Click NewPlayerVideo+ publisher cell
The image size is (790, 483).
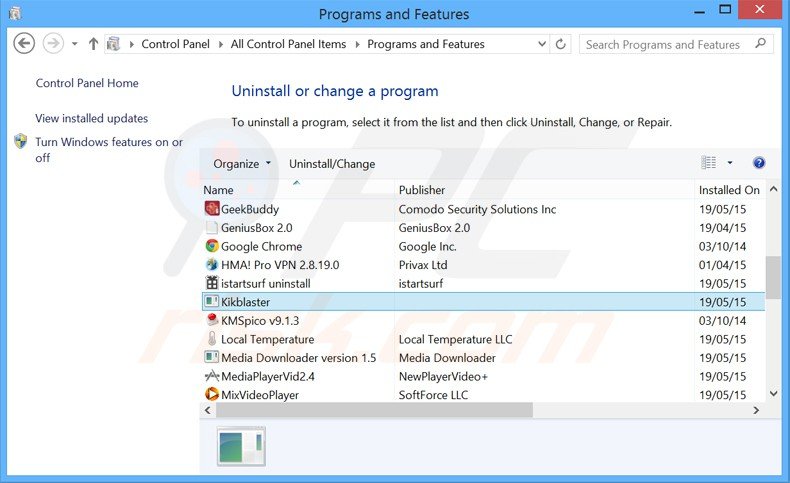443,377
